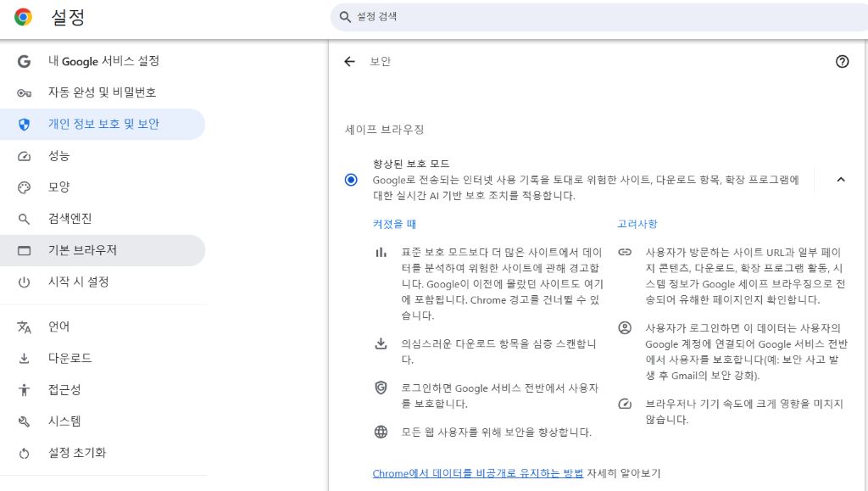Image resolution: width=868 pixels, height=491 pixels.
Task: Click the download arrow icon next to 다운로드
Action: (x=24, y=358)
